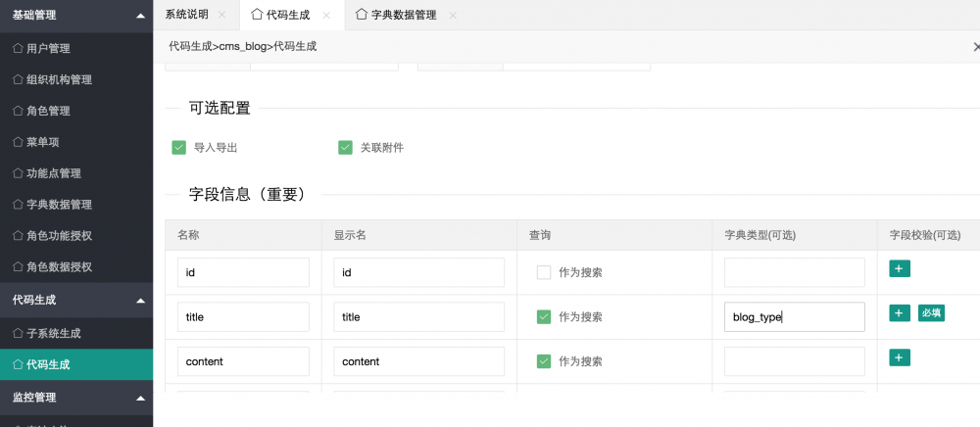The width and height of the screenshot is (980, 427).
Task: Close the 系统说明 tab
Action: (222, 15)
